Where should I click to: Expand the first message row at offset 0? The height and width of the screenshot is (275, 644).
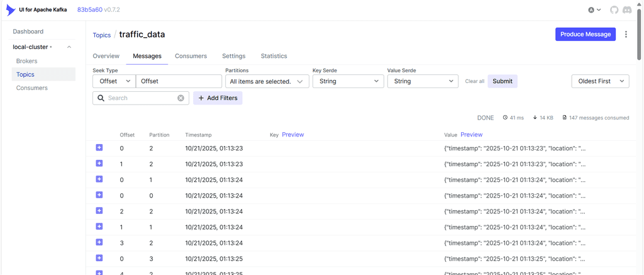99,148
